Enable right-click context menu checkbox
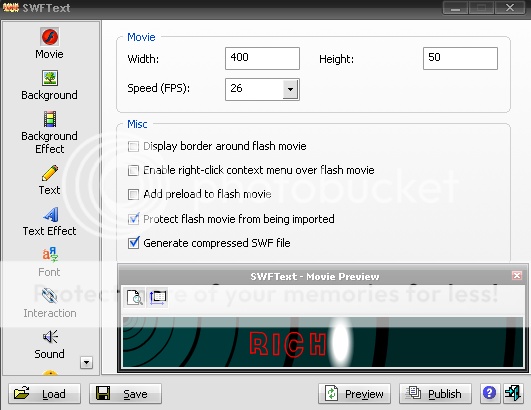 point(133,170)
